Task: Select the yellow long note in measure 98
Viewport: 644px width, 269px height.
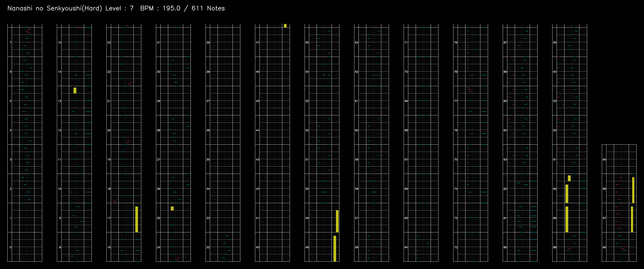Action: click(633, 190)
